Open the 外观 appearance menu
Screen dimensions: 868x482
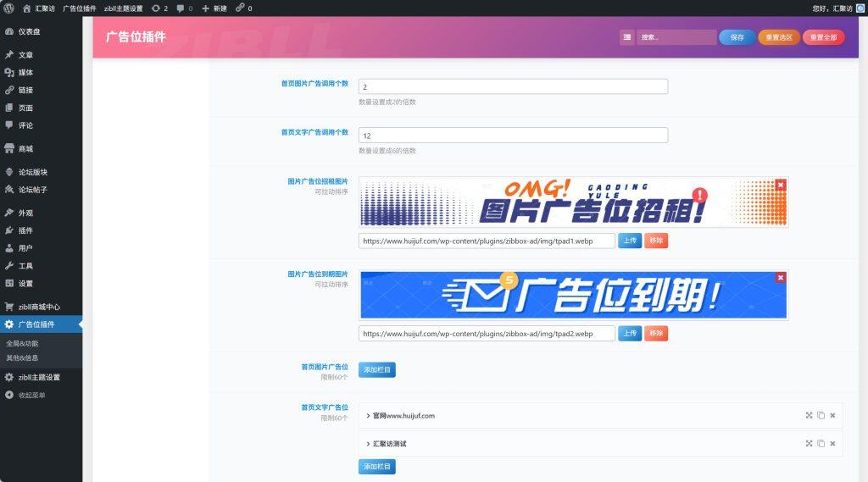(x=41, y=213)
